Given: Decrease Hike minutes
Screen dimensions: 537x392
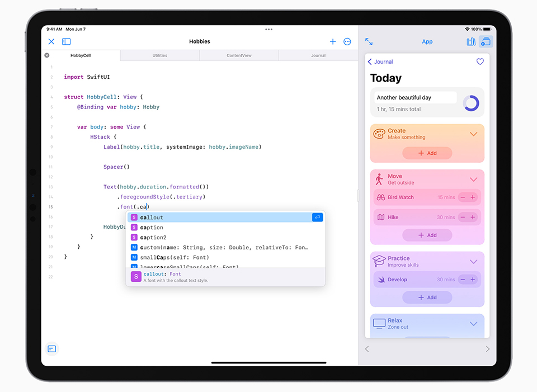Looking at the screenshot, I should (x=463, y=218).
